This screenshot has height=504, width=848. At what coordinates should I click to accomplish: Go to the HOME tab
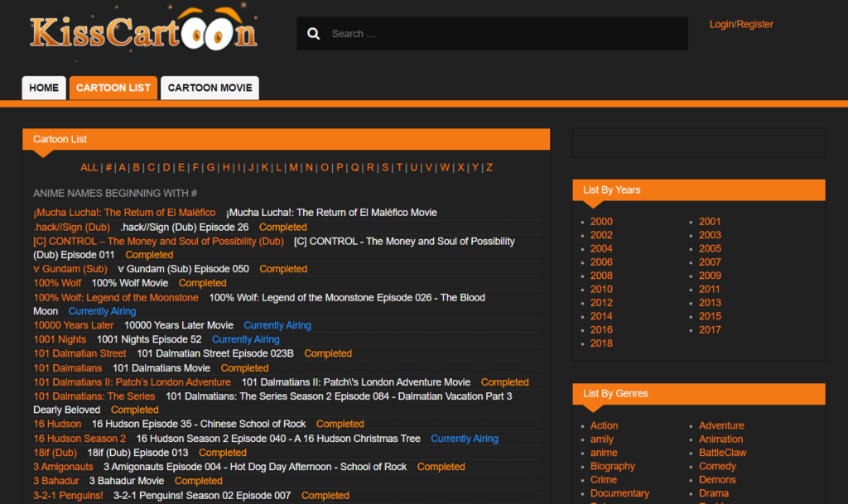(44, 88)
